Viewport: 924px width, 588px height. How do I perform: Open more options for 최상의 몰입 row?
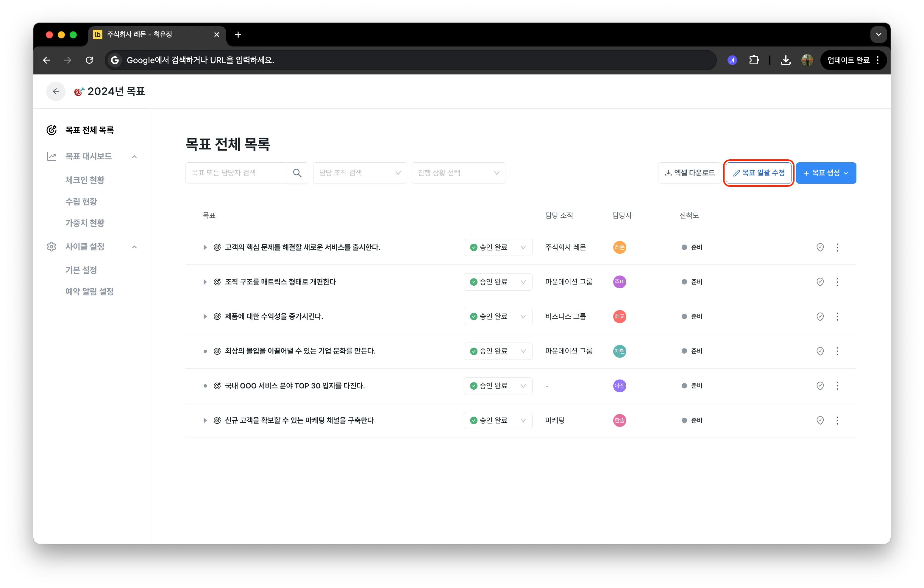click(x=837, y=351)
